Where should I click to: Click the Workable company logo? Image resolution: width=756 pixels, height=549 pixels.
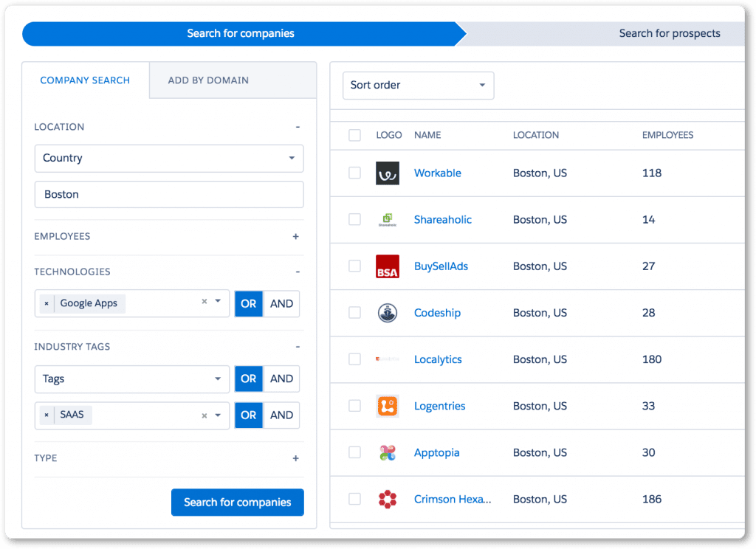(387, 173)
